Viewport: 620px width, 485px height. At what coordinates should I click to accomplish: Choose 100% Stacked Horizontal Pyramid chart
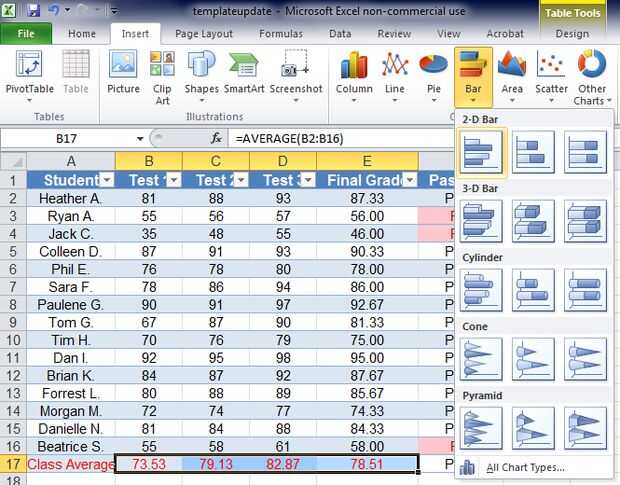click(585, 428)
